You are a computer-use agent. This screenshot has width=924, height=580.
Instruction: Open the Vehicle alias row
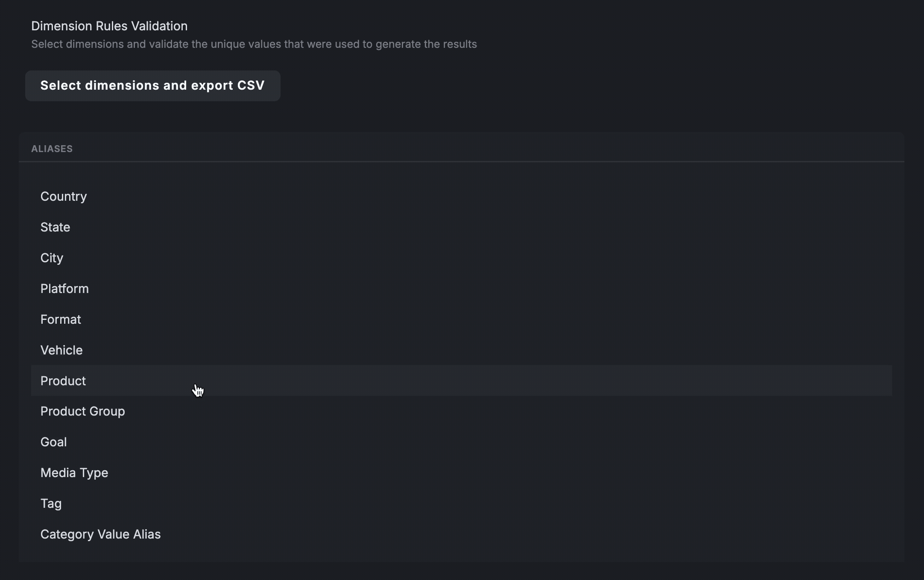[x=462, y=350]
